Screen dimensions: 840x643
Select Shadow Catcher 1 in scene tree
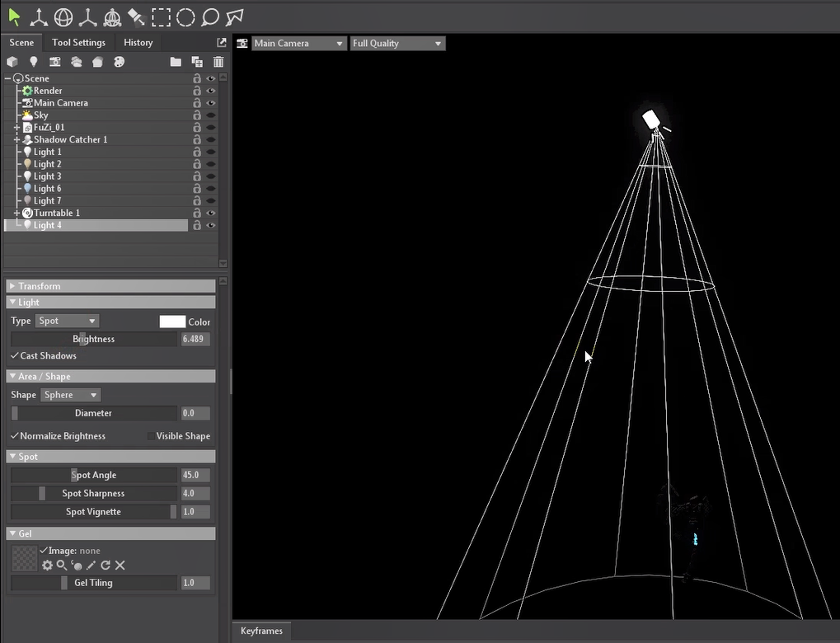pos(70,139)
